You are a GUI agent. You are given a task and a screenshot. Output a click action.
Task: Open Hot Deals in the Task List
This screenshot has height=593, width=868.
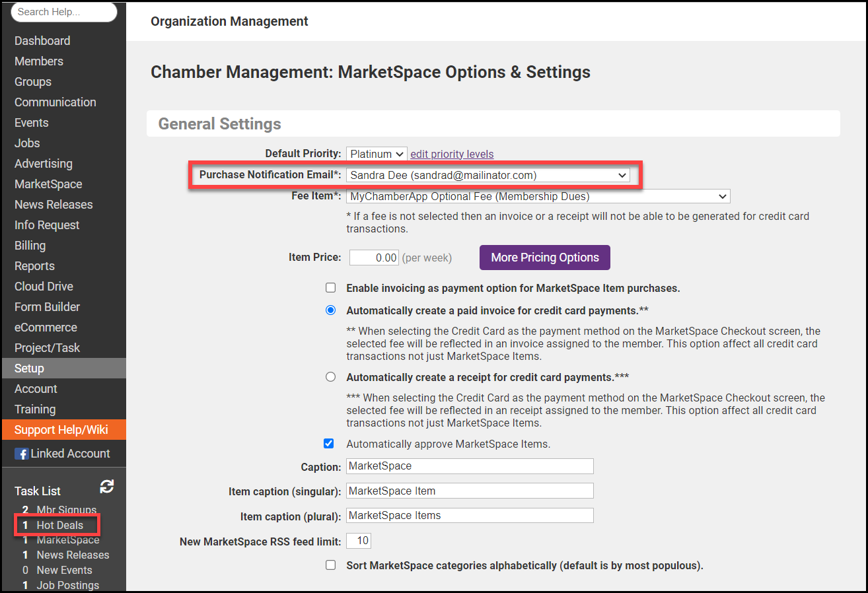pos(59,525)
